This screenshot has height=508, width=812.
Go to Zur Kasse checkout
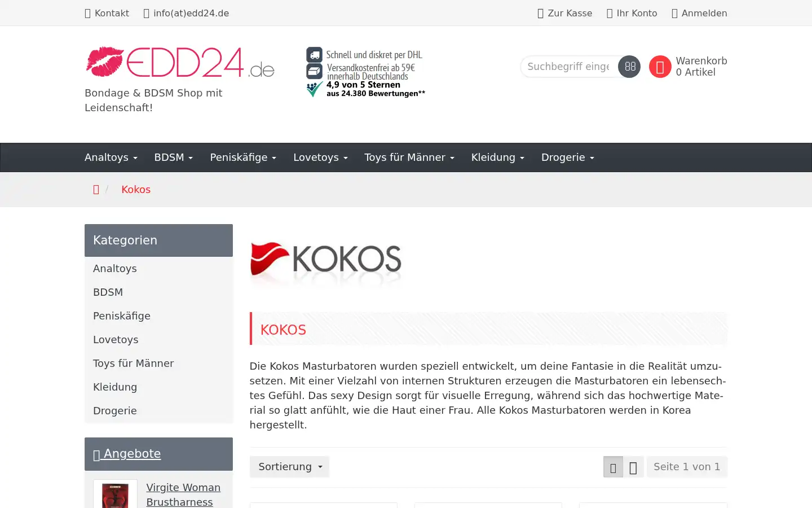coord(565,13)
